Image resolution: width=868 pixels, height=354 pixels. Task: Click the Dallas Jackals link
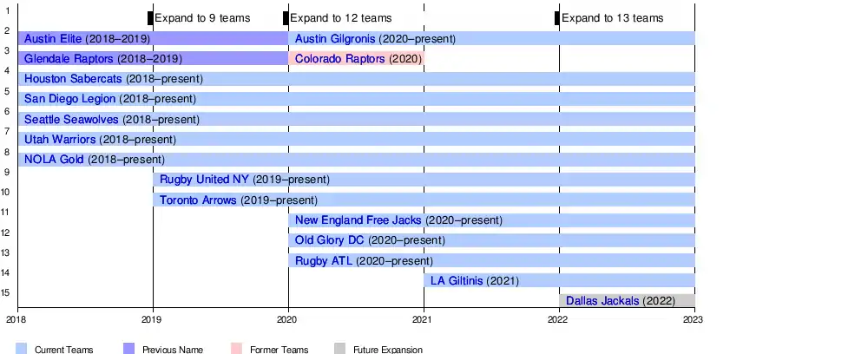tap(602, 301)
